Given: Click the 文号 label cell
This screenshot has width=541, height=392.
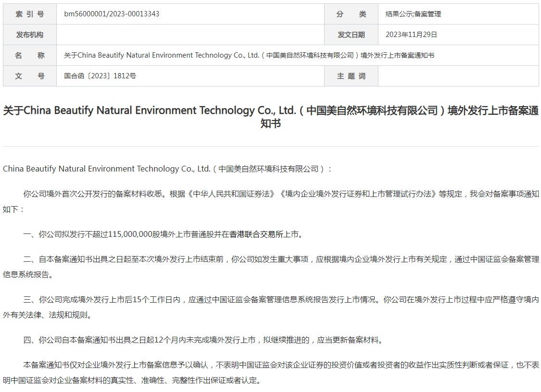Looking at the screenshot, I should pyautogui.click(x=30, y=76).
